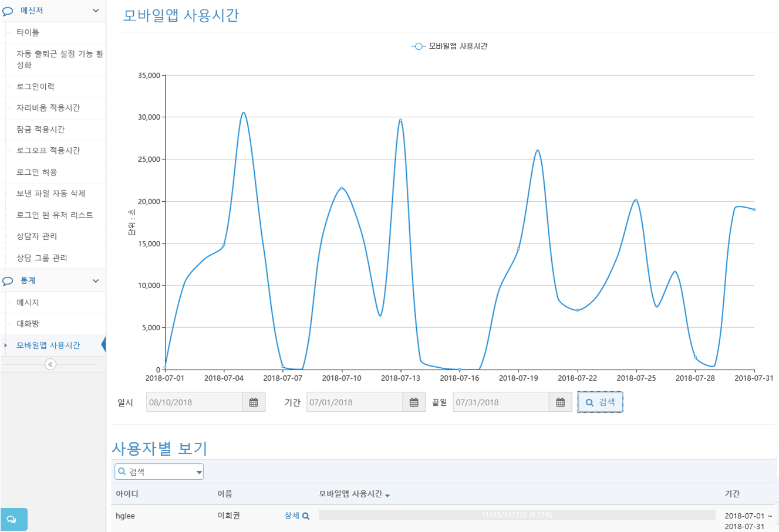The width and height of the screenshot is (779, 532).
Task: Click the 메신저 speech bubble icon
Action: [8, 11]
